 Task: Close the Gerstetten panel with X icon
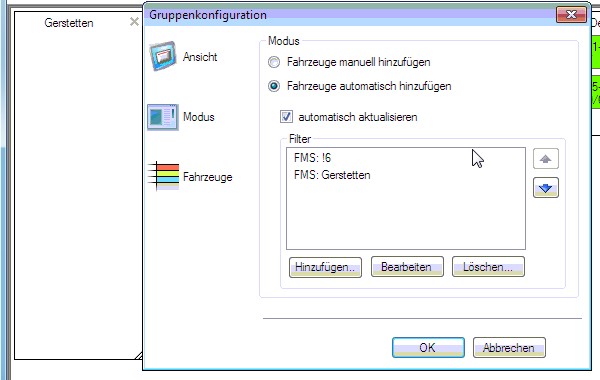pos(134,22)
